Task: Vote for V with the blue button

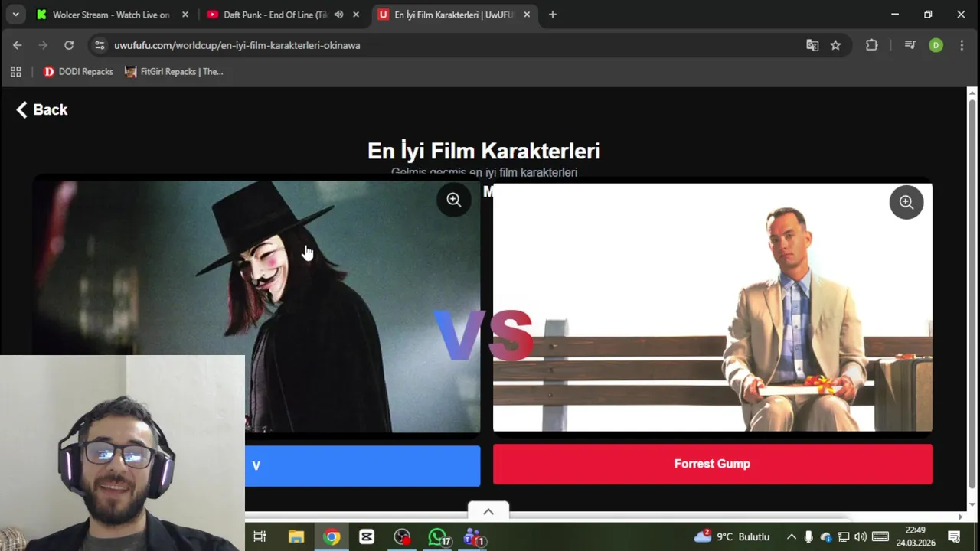Action: point(363,465)
